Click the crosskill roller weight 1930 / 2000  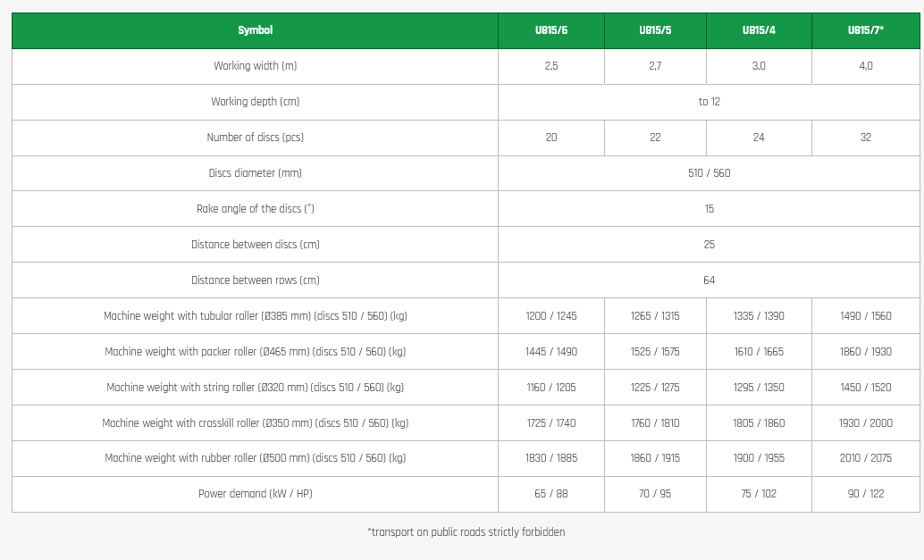865,423
